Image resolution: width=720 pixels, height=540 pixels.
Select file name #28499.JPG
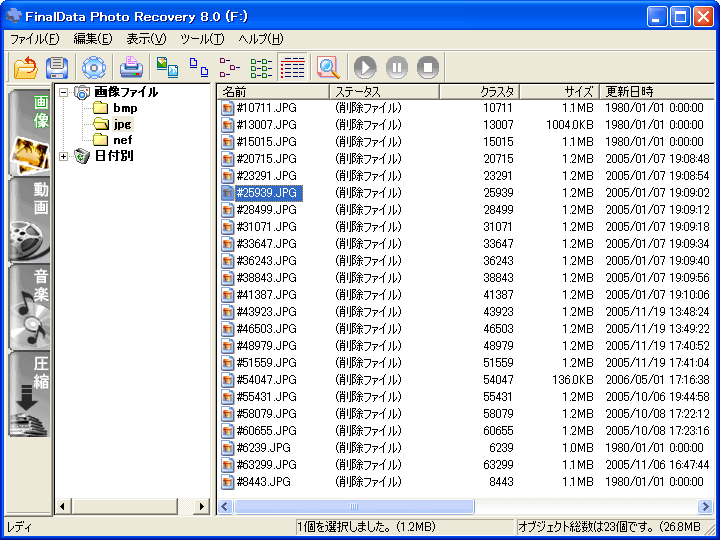coord(266,210)
